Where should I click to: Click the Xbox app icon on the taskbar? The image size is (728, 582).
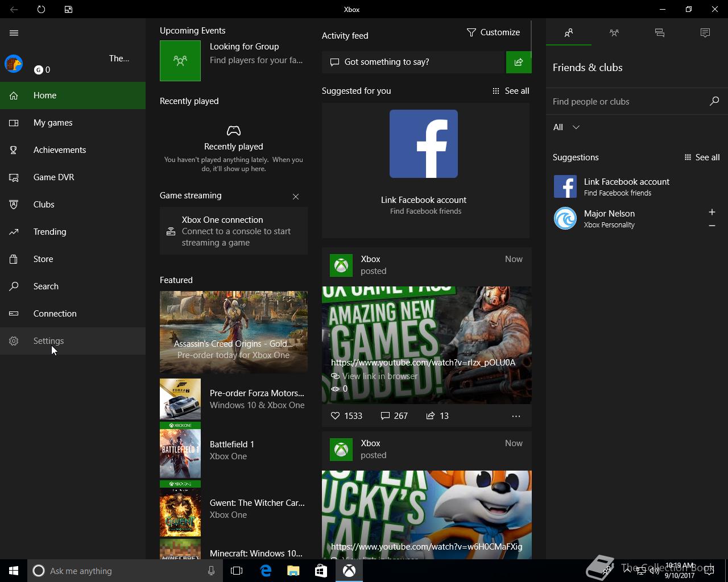pos(349,571)
